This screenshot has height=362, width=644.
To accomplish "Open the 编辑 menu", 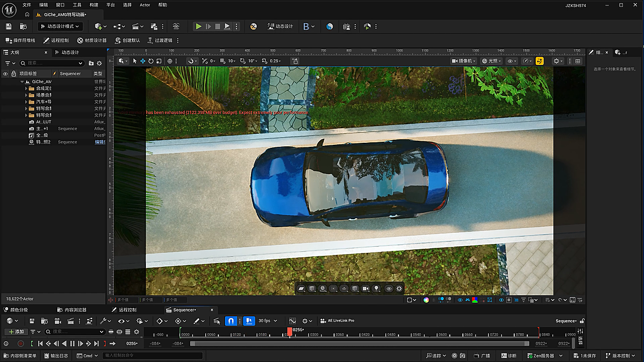I will [x=44, y=5].
